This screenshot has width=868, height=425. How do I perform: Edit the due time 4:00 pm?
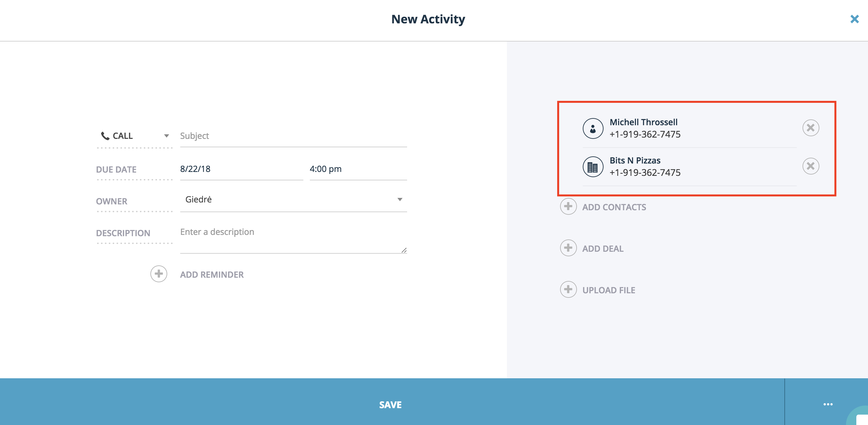[x=358, y=169]
